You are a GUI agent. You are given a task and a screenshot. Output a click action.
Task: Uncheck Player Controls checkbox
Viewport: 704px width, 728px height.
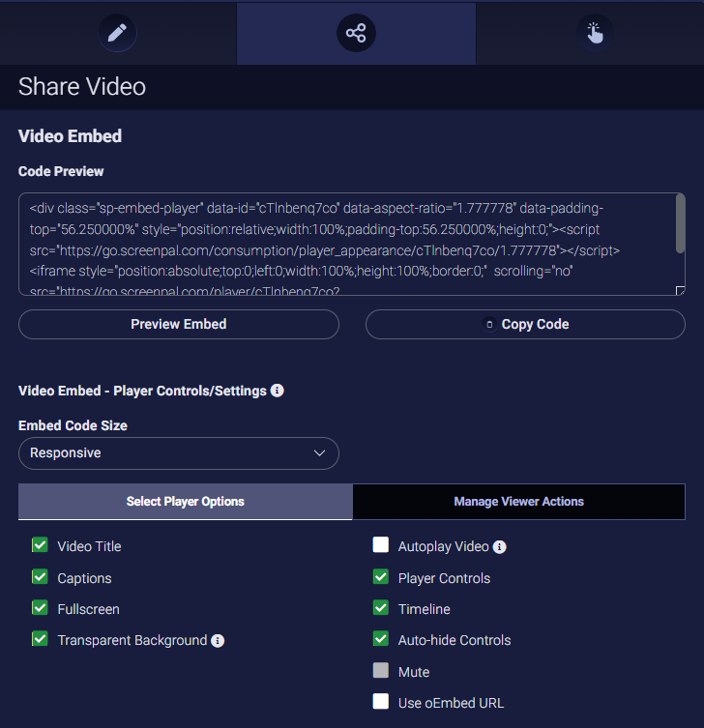coord(381,577)
